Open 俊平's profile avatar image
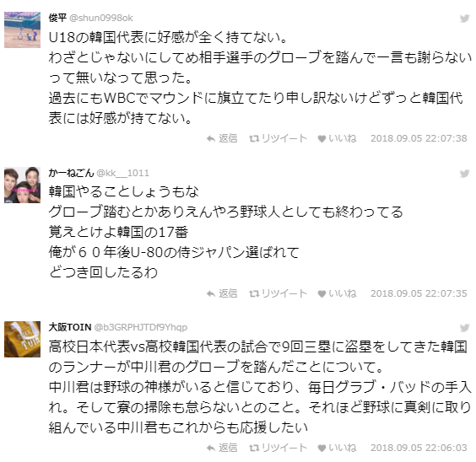This screenshot has width=476, height=462. [22, 30]
